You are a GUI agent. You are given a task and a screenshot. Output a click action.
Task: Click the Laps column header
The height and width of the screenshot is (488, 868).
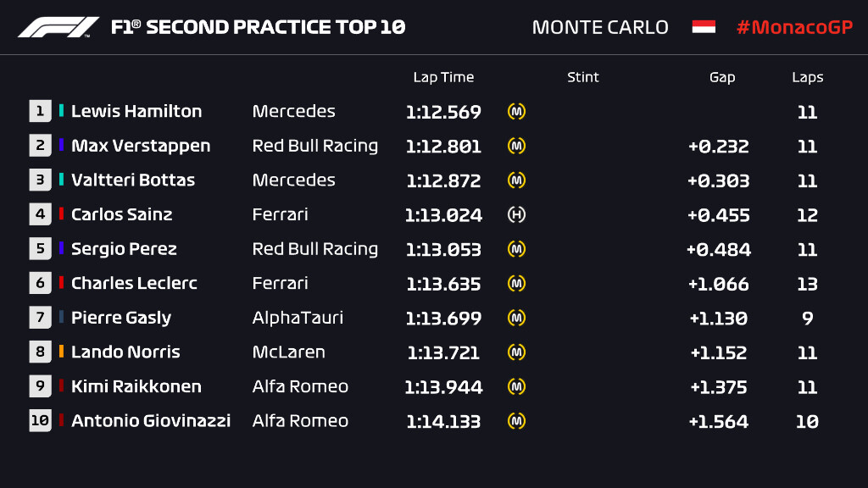click(x=807, y=77)
